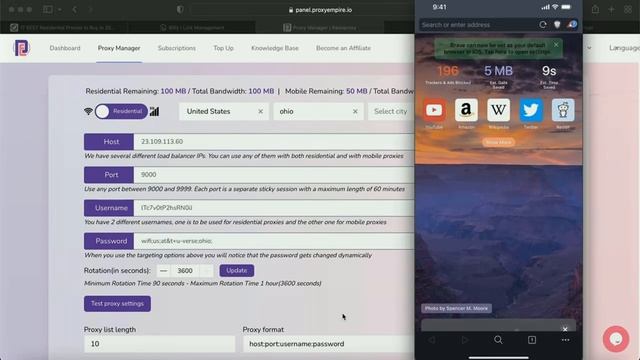Screen dimensions: 640x360
Task: Click Safari's forward arrow
Action: (x=90, y=9)
